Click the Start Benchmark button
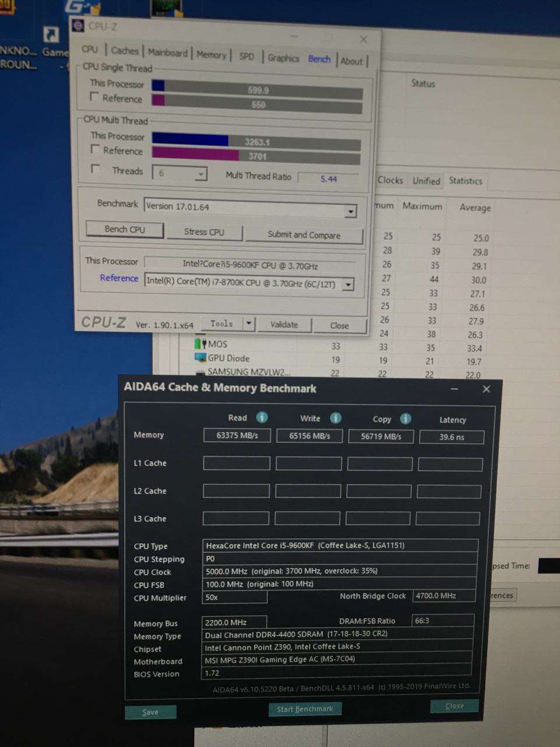Screen dimensions: 560x747 (305, 709)
